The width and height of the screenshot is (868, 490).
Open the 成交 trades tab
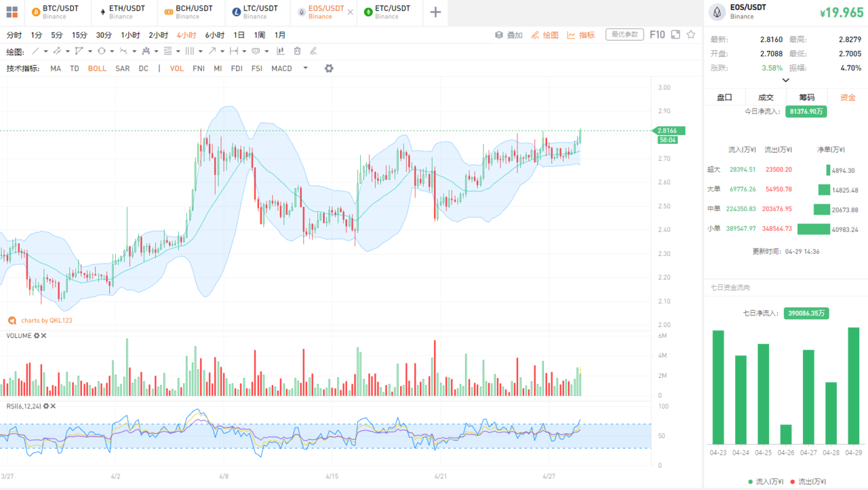click(766, 97)
